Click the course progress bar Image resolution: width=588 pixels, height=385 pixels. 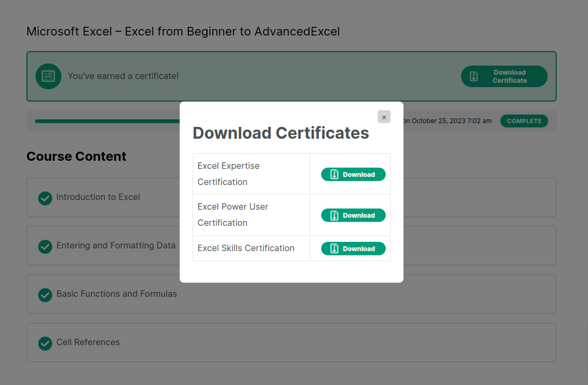pos(108,121)
